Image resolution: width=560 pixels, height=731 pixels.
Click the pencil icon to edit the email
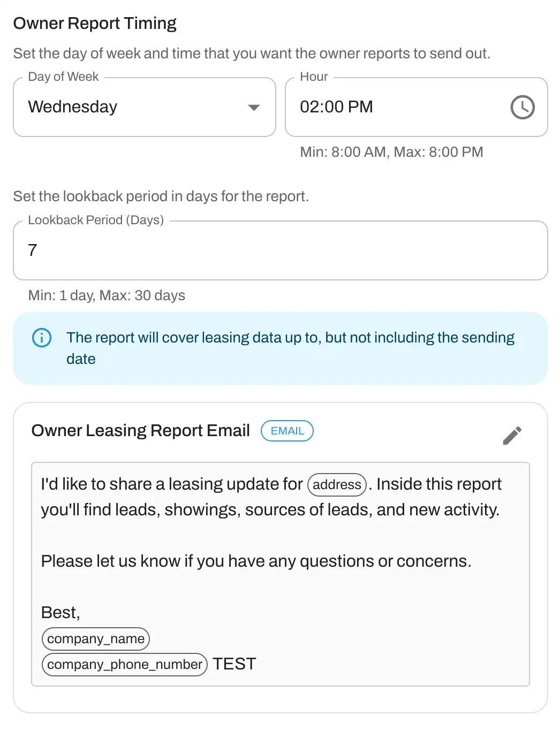(512, 436)
